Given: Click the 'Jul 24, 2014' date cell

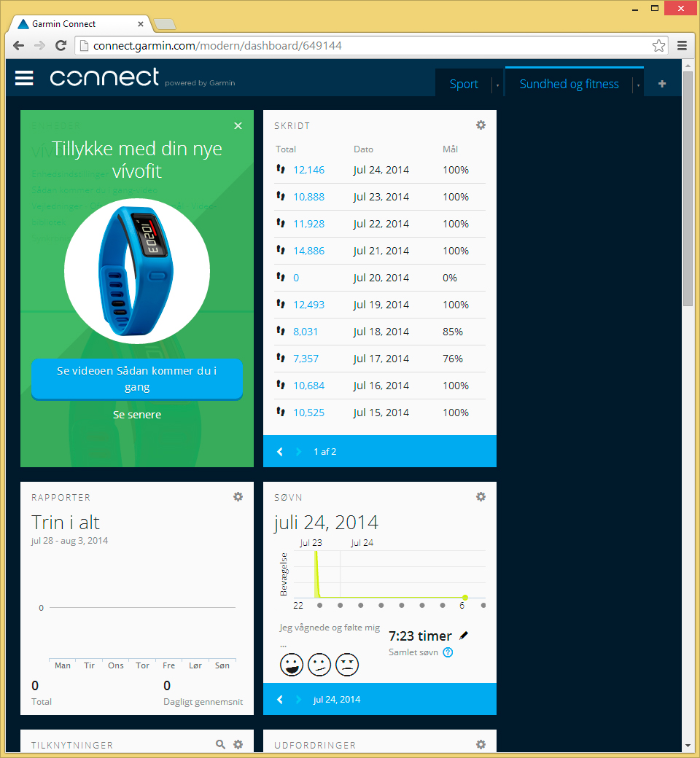Looking at the screenshot, I should pyautogui.click(x=381, y=170).
